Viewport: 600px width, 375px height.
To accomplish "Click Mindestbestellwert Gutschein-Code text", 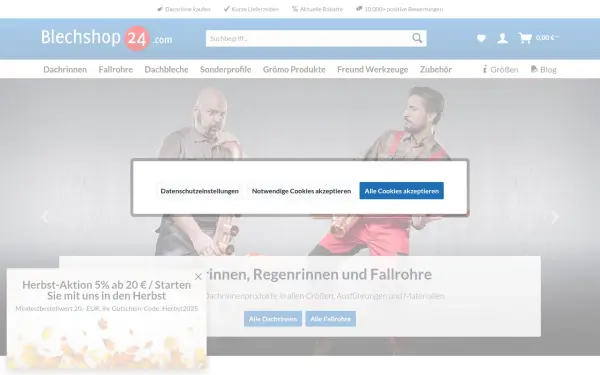I will [x=107, y=308].
